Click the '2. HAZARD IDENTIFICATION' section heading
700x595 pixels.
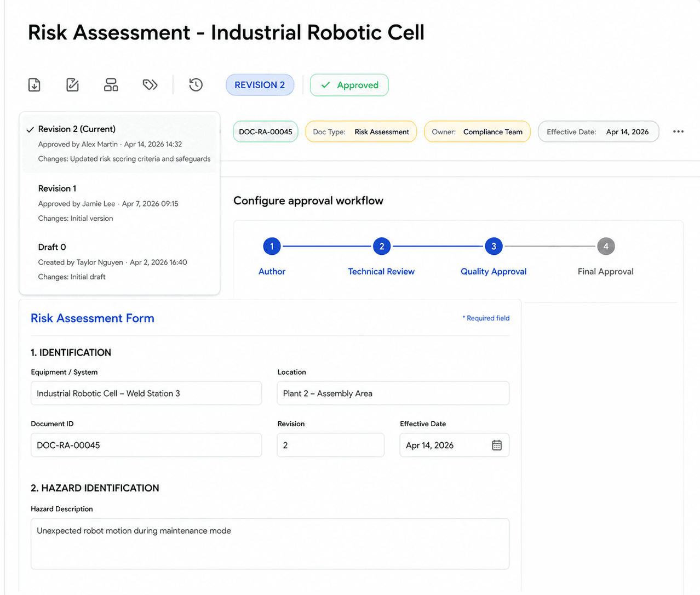point(95,488)
